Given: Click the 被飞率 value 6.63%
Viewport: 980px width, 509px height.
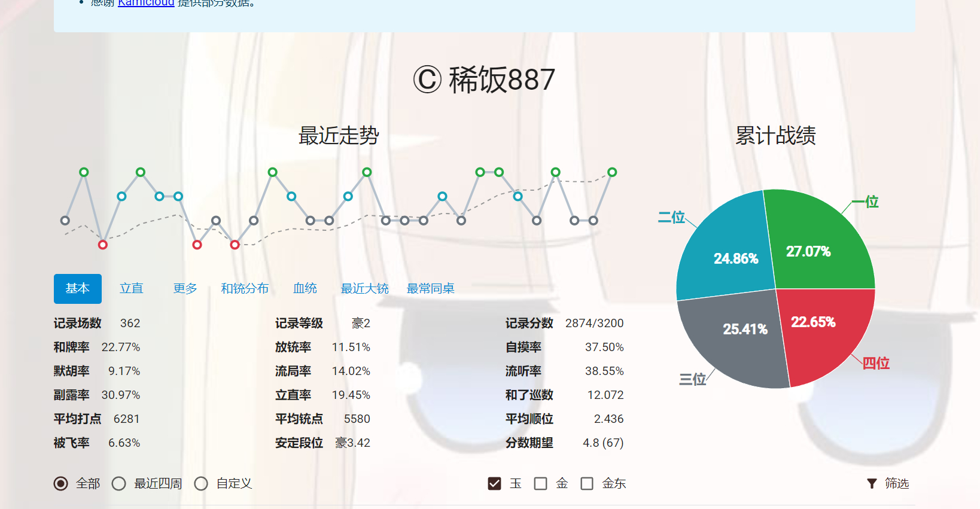Looking at the screenshot, I should pyautogui.click(x=124, y=443).
